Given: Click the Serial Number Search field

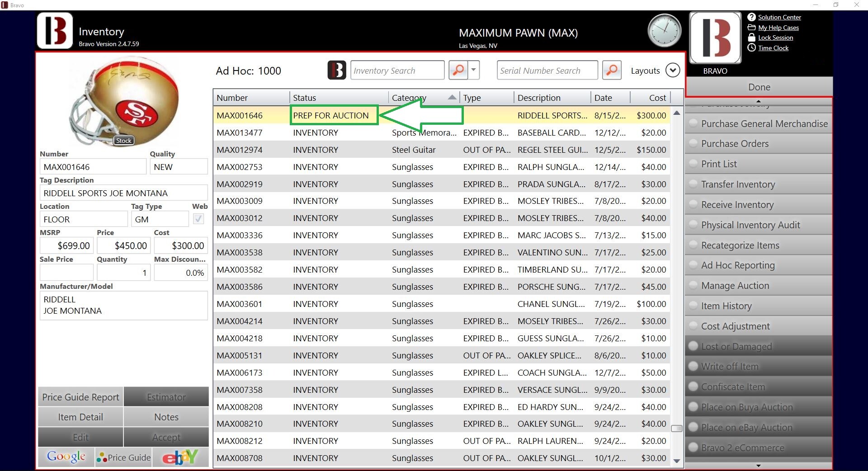Looking at the screenshot, I should pos(547,71).
